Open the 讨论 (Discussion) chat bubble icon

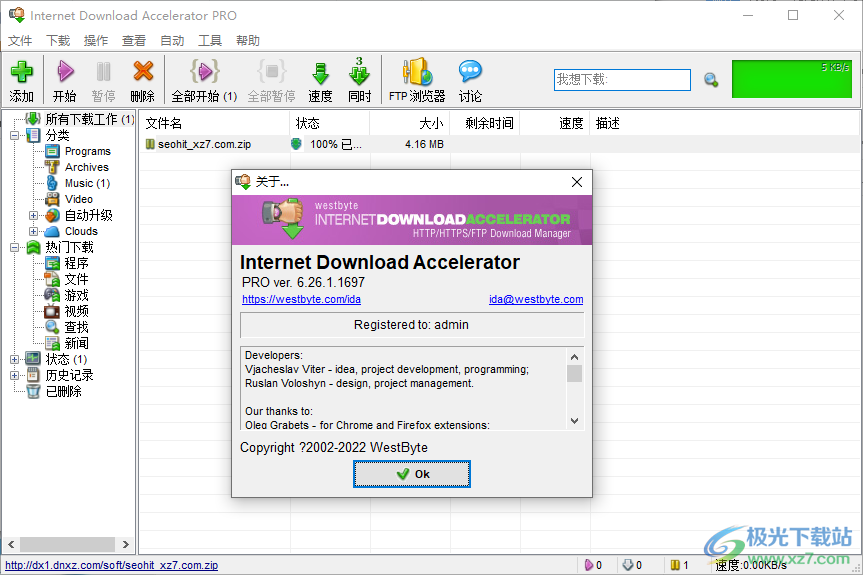470,72
